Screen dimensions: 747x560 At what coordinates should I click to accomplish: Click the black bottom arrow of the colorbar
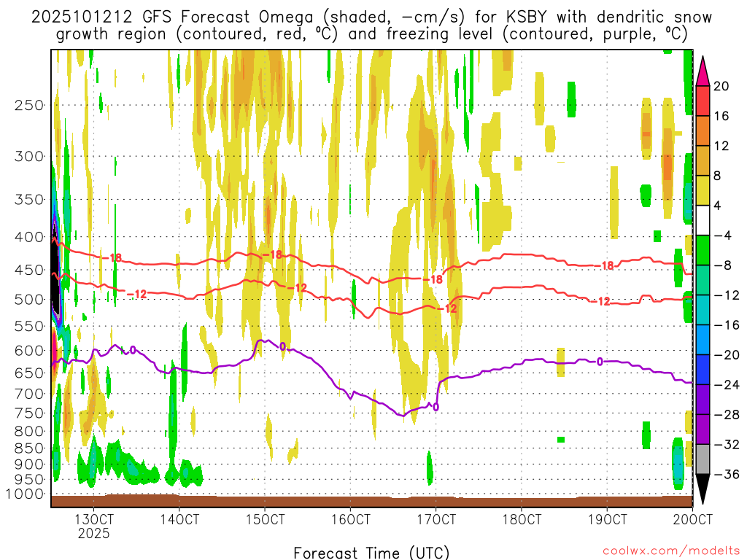click(703, 489)
